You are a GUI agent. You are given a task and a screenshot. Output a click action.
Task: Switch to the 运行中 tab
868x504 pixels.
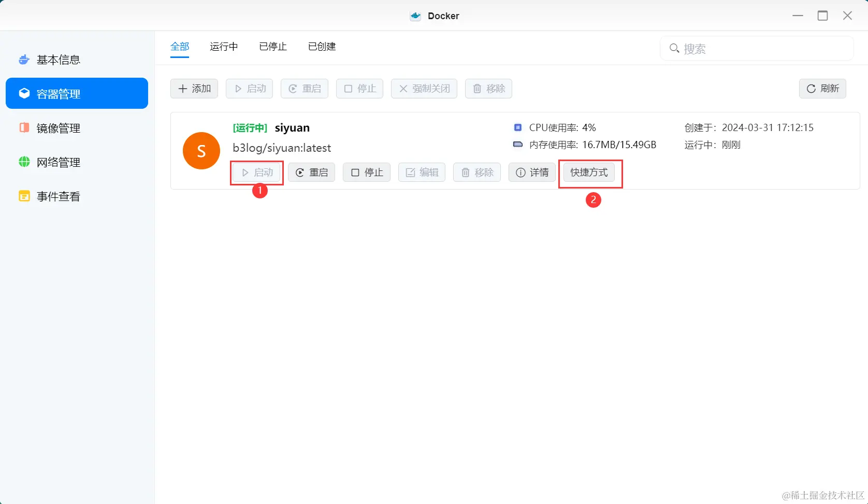coord(224,47)
